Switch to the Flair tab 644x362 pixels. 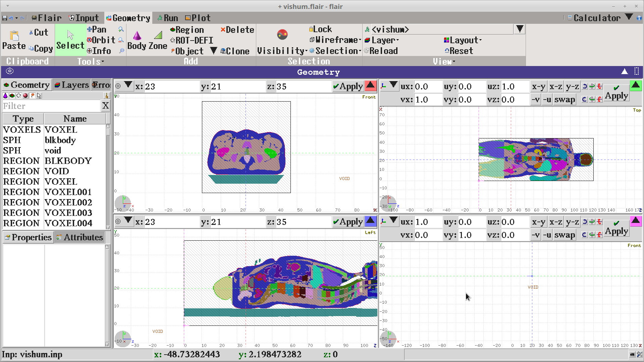coord(47,18)
